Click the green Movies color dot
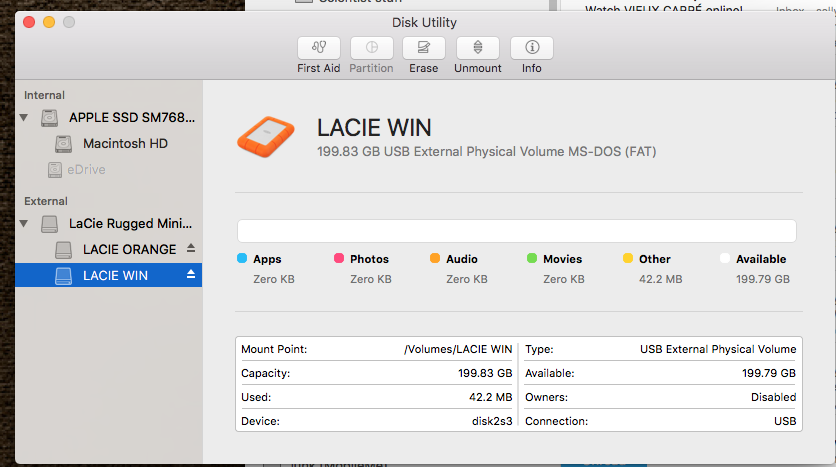The width and height of the screenshot is (836, 467). 532,259
